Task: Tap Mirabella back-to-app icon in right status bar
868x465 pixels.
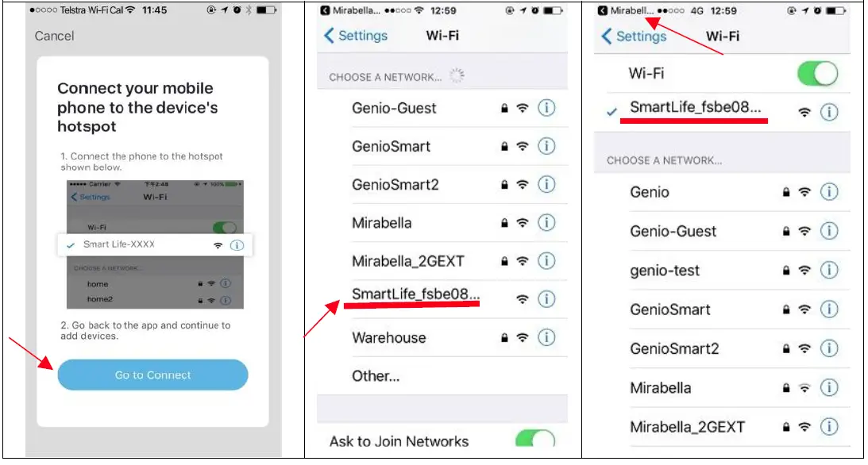Action: [x=603, y=10]
